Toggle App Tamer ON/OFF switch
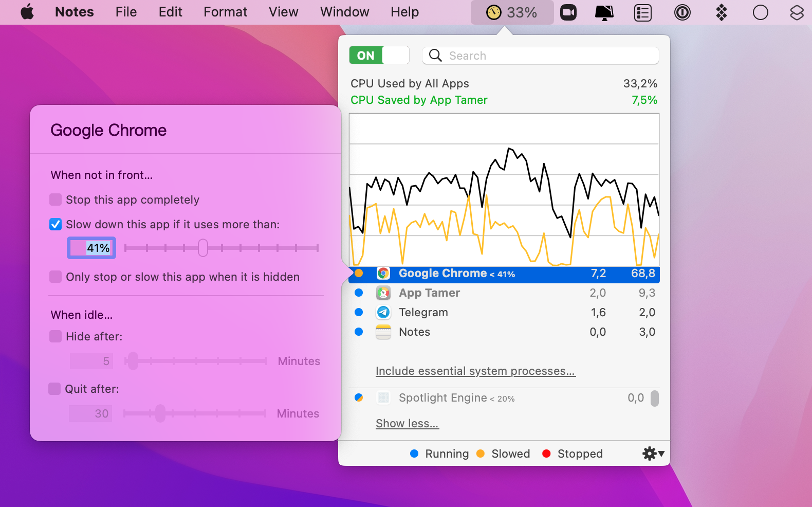The height and width of the screenshot is (507, 812). (379, 55)
